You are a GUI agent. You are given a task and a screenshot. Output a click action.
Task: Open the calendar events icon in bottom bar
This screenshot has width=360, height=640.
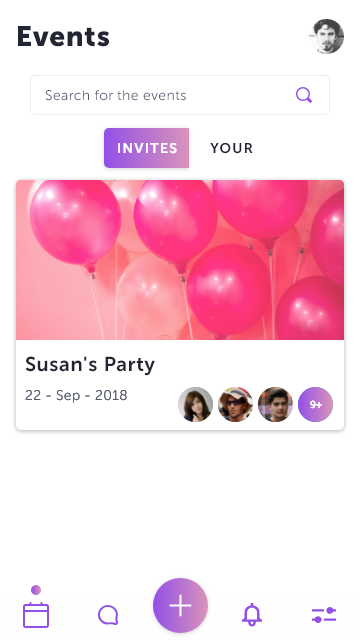36,615
